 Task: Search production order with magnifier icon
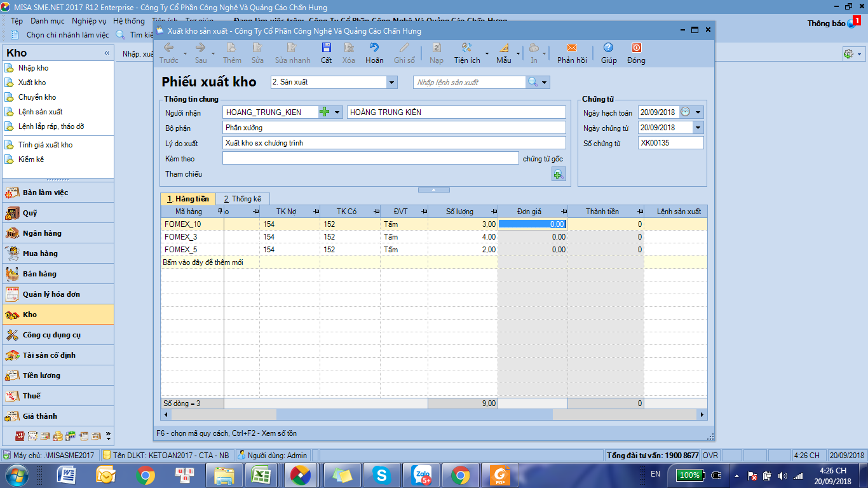click(x=532, y=82)
